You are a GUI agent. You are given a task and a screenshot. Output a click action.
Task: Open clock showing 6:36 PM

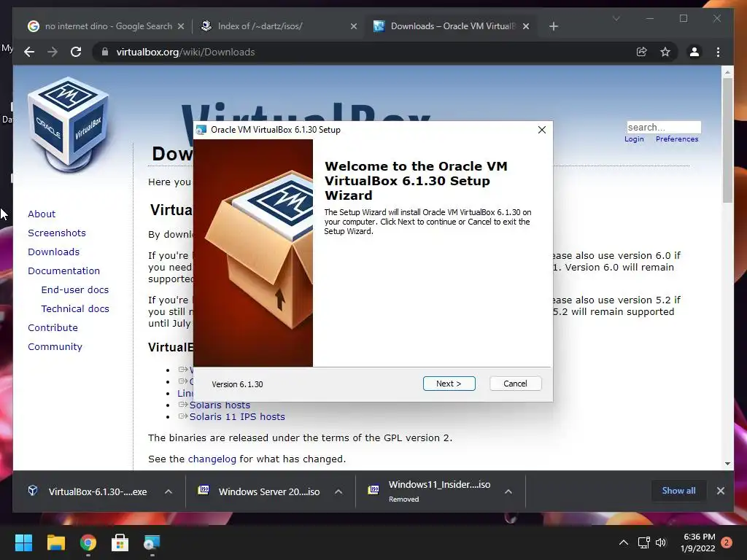(x=697, y=542)
